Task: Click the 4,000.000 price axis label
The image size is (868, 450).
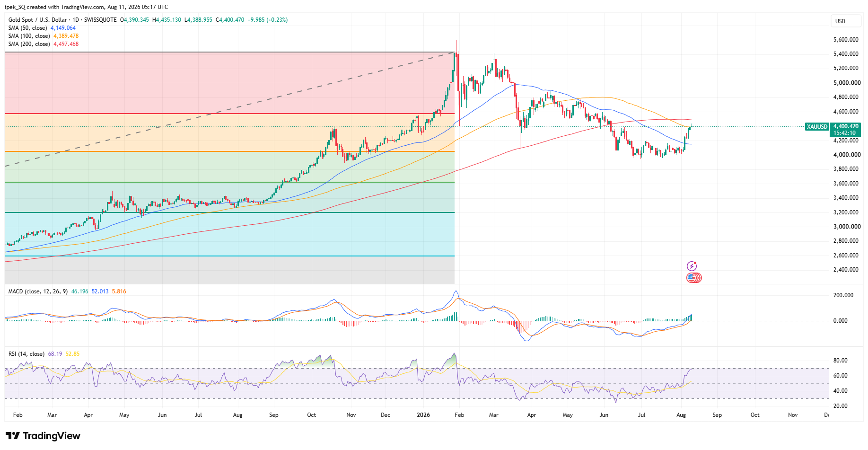Action: point(847,155)
